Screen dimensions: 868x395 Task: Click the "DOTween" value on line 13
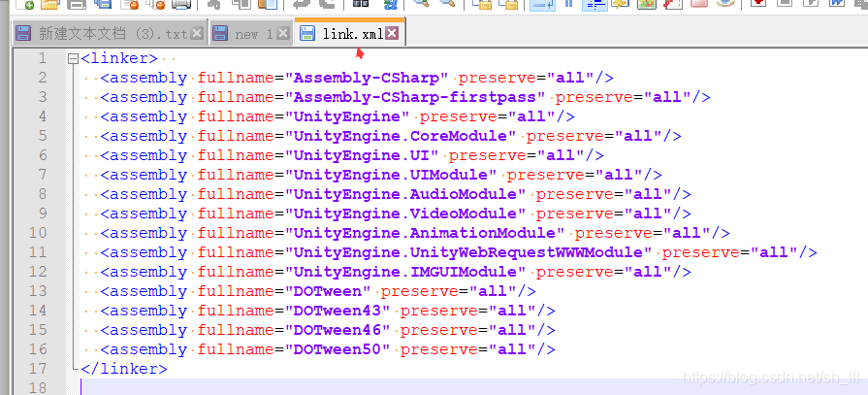pyautogui.click(x=328, y=291)
